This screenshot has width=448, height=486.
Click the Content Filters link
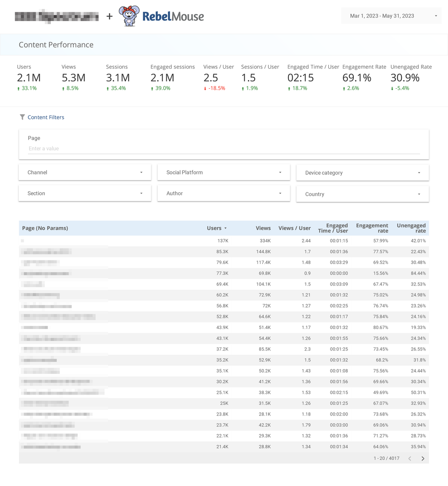coord(46,117)
